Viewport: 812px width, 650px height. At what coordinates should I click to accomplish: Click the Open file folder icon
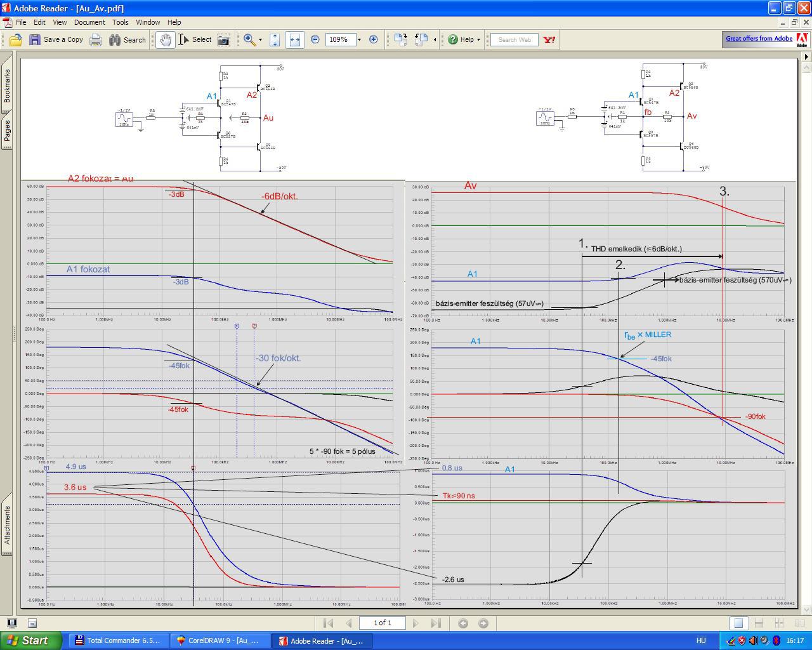pyautogui.click(x=15, y=39)
